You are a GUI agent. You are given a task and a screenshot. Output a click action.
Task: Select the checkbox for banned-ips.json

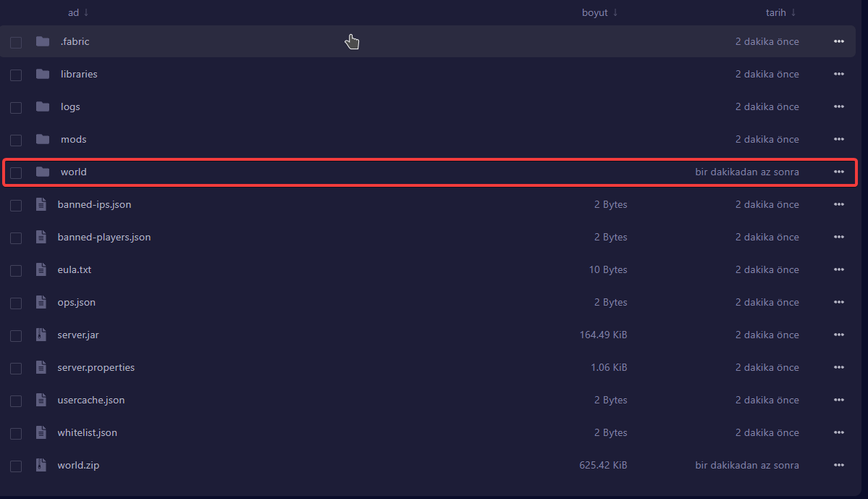pyautogui.click(x=16, y=205)
